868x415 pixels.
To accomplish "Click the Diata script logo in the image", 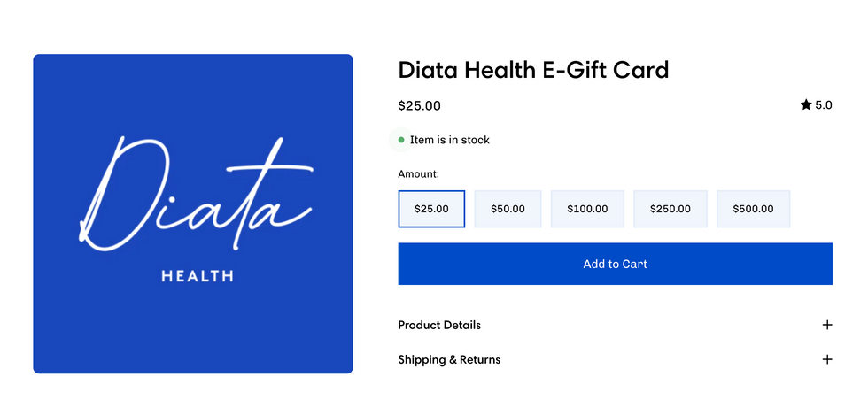I will click(195, 196).
